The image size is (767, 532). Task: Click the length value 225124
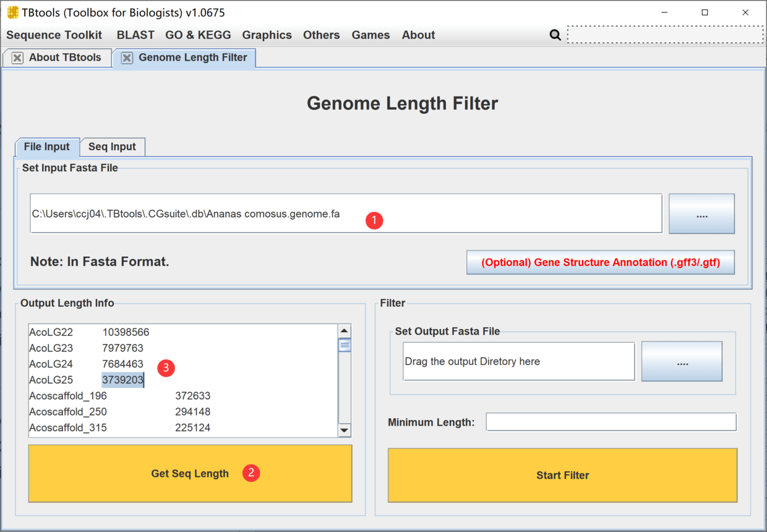click(x=192, y=428)
